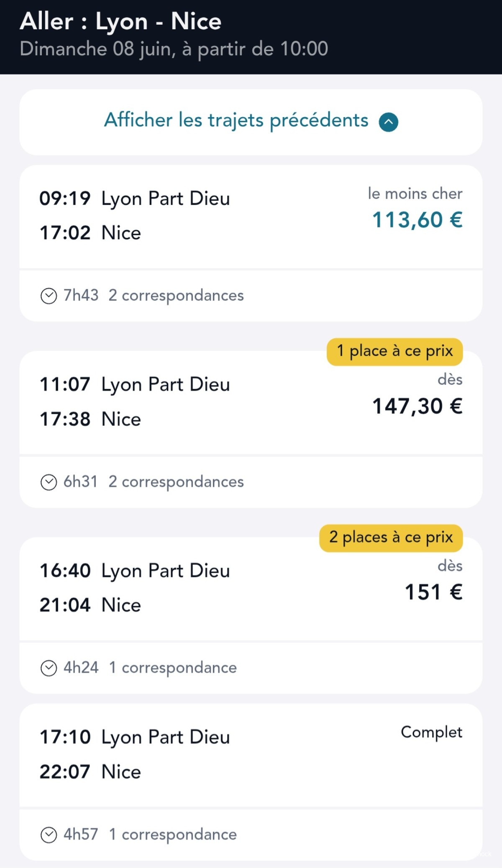Click the 'Aller : Lyon - Nice' header
Screen dimensions: 502x868
pyautogui.click(x=120, y=22)
